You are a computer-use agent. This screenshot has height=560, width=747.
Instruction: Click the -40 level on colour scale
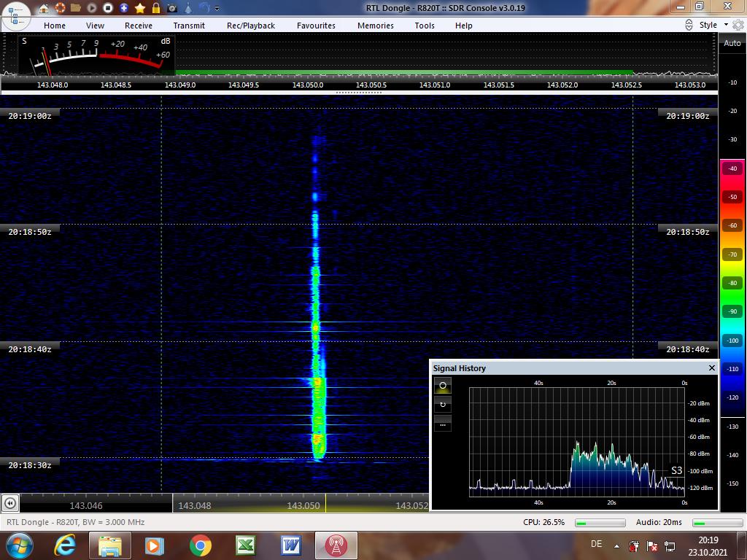[732, 168]
